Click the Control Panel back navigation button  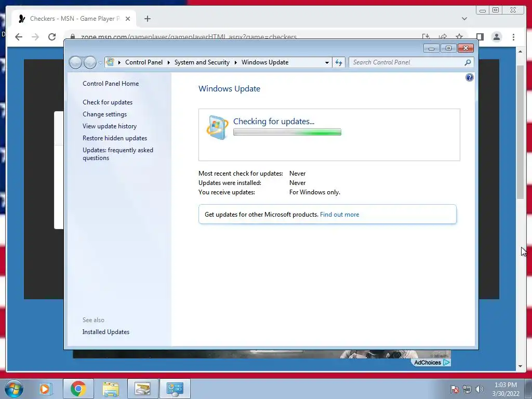76,62
